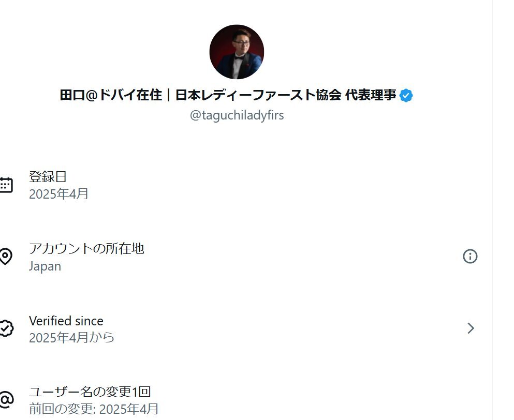Open the Verified since label
The width and height of the screenshot is (514, 420).
(x=66, y=321)
